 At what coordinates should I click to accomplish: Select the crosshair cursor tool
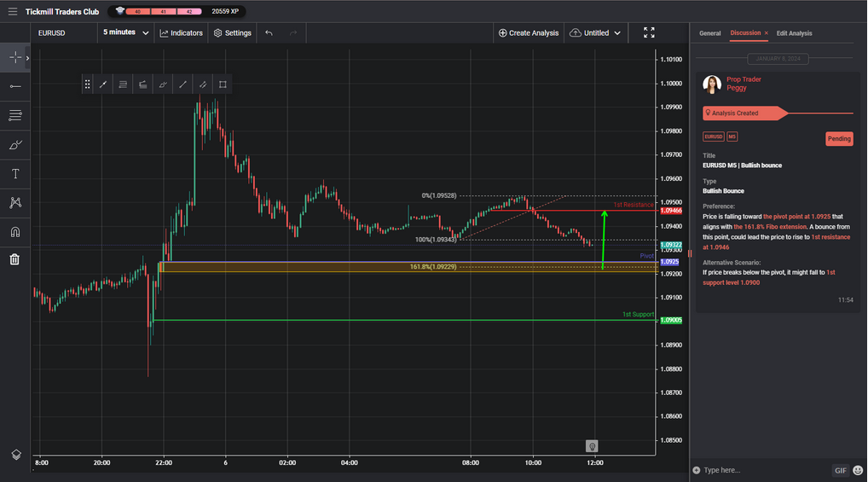coord(15,58)
